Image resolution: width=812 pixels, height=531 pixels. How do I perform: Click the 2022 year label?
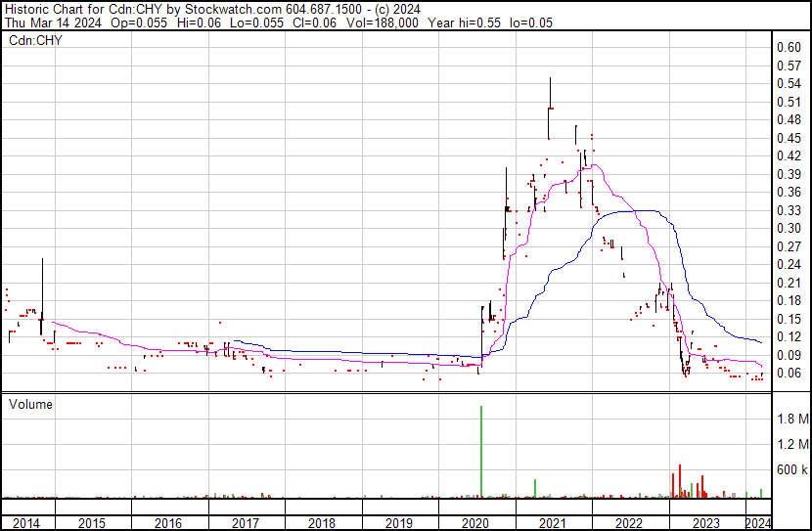pos(629,523)
